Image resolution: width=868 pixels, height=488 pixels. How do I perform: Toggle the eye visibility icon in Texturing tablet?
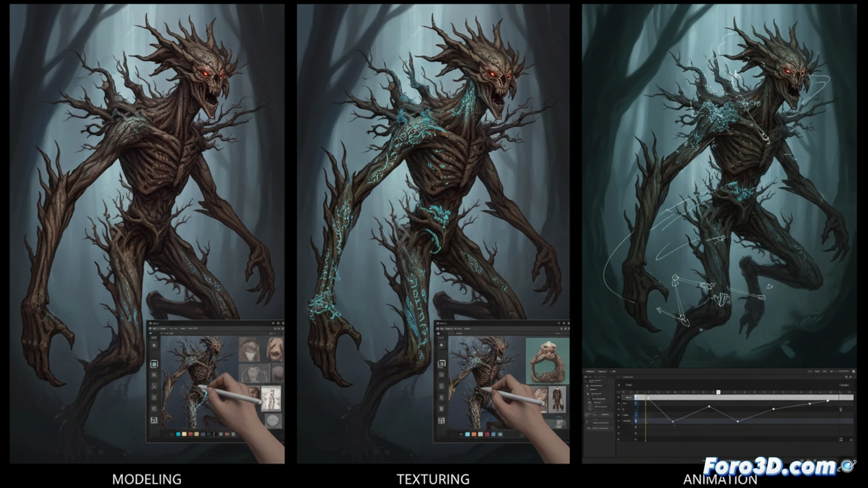tap(438, 333)
